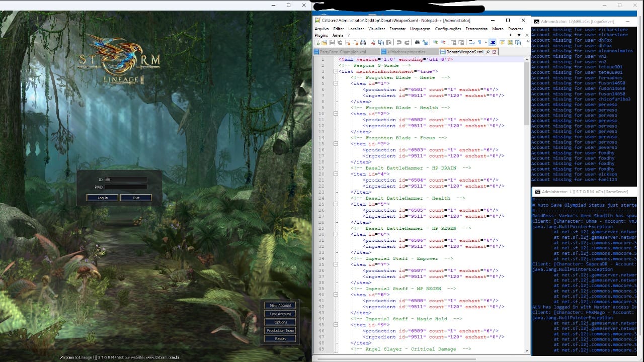Click the yellow folder icon after Indent Guide
The height and width of the screenshot is (362, 644).
502,42
